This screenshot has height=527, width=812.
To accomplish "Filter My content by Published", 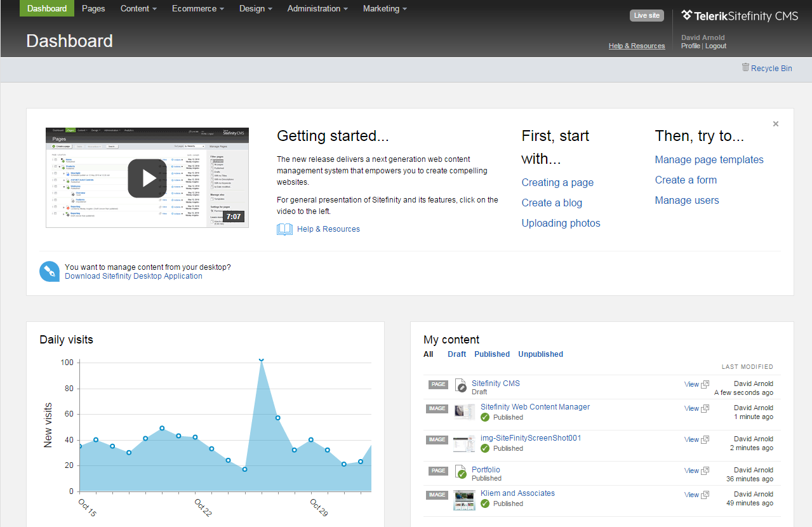I will [x=492, y=354].
